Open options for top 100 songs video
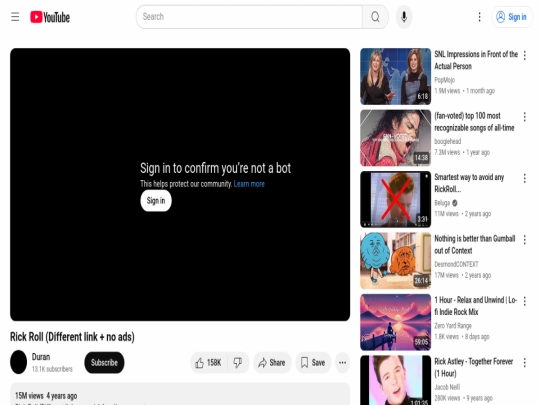The image size is (540, 405). coord(525,117)
